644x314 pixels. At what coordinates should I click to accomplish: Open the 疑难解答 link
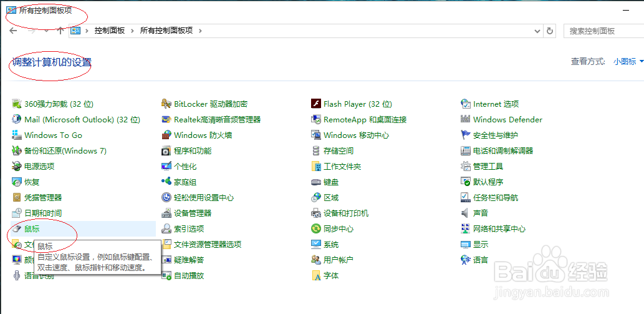pos(189,260)
